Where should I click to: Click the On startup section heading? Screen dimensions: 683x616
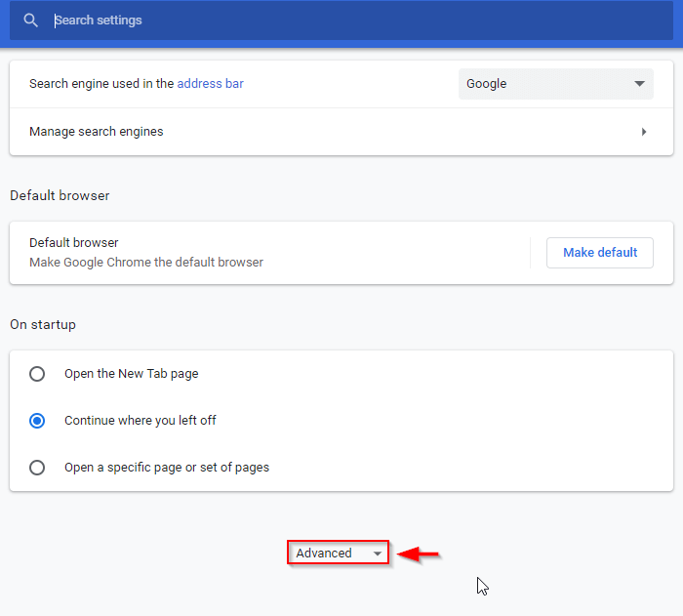(43, 324)
